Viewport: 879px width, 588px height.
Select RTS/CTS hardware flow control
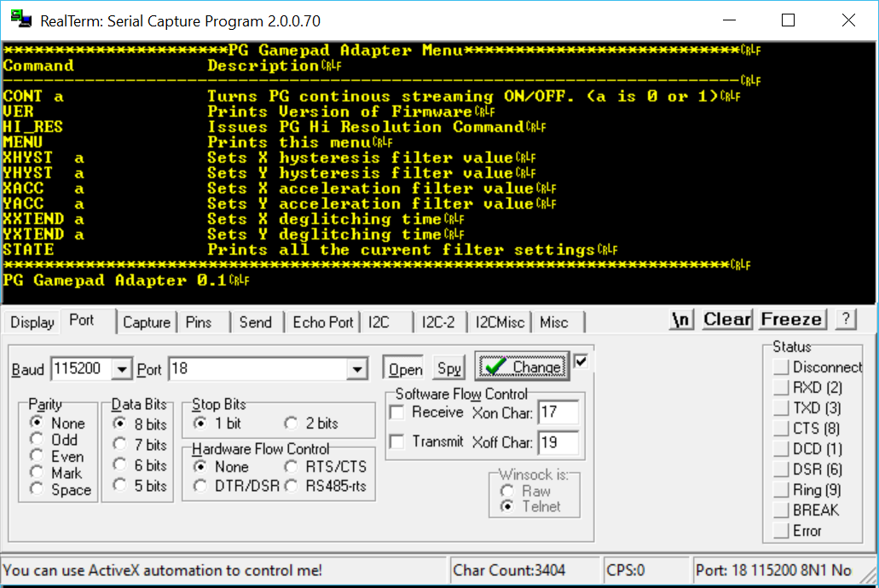pyautogui.click(x=326, y=466)
